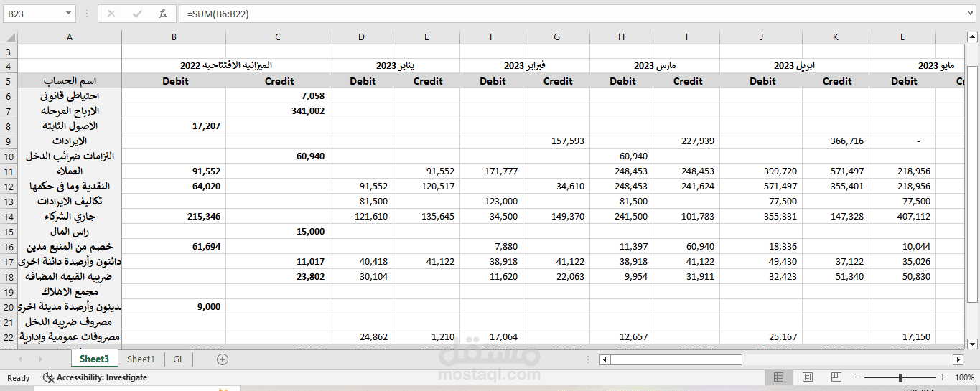Click the فبراير 2023 header cell
Screen dimensions: 980x391
525,65
